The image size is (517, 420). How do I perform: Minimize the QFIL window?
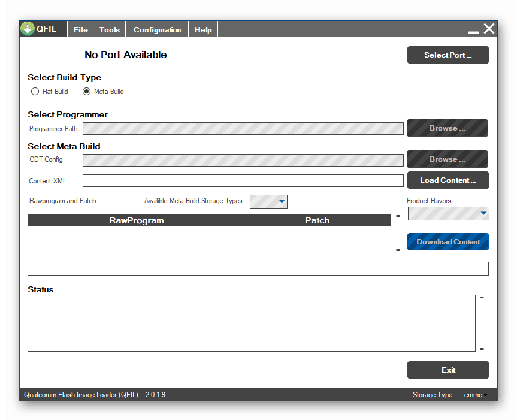pos(473,32)
